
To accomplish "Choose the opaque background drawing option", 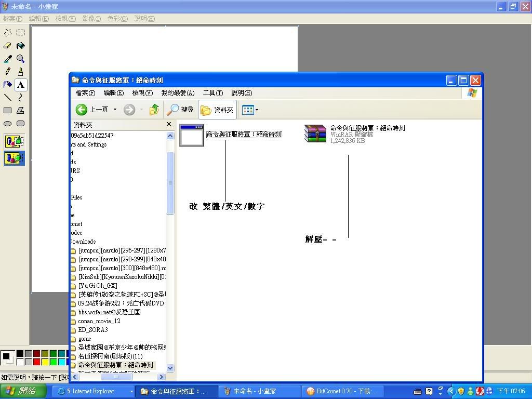I will [x=14, y=141].
